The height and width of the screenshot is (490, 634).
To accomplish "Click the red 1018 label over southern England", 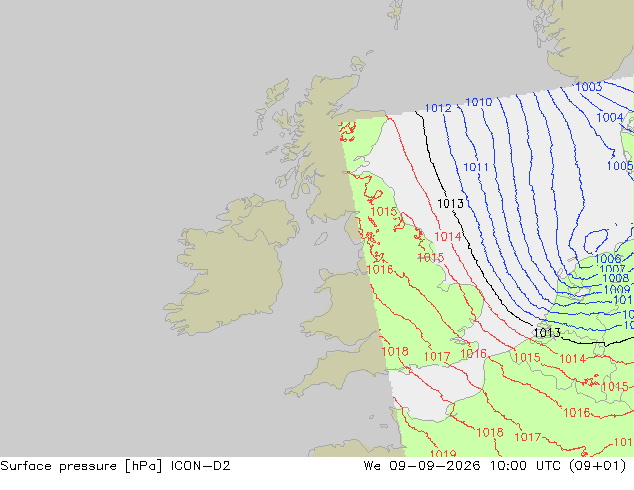I will pos(395,351).
